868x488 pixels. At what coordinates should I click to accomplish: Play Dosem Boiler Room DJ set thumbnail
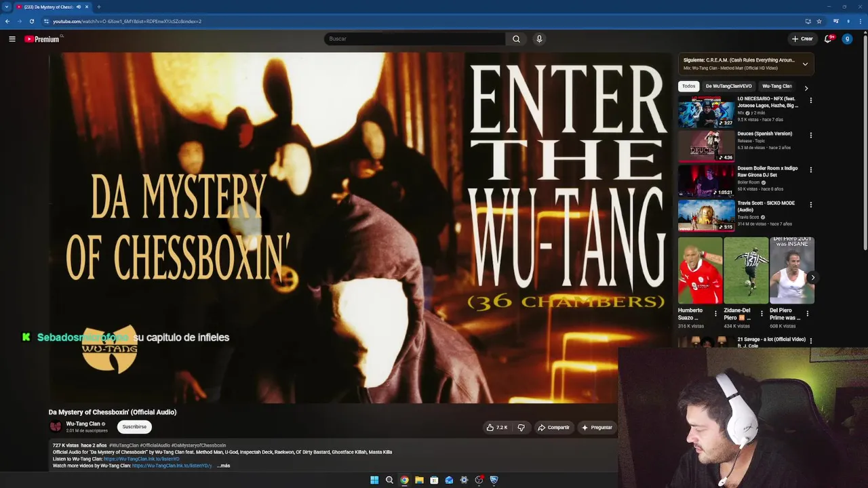point(706,180)
